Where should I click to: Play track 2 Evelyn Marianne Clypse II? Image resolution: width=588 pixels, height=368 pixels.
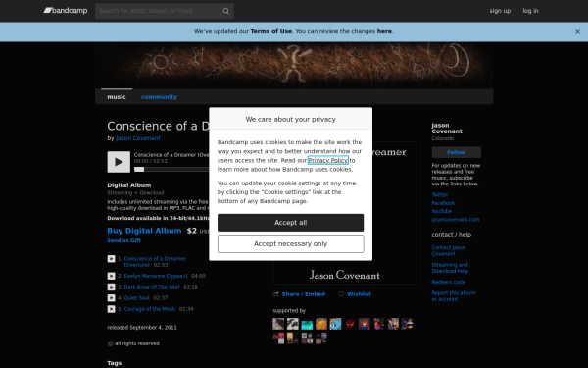click(x=111, y=276)
